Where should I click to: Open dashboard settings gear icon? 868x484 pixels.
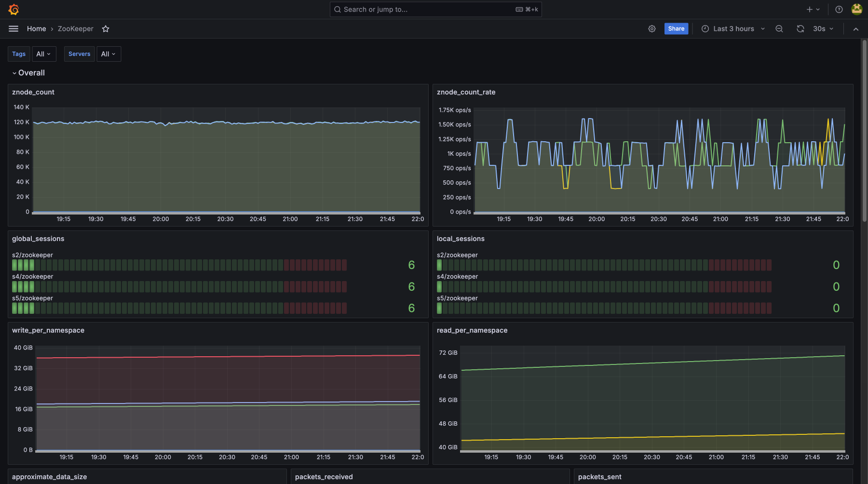click(x=651, y=29)
